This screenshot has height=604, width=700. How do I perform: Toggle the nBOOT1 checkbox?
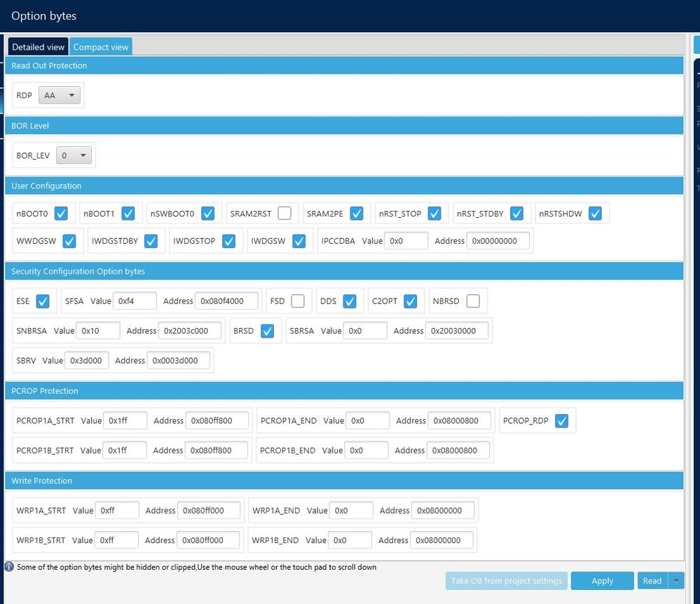tap(128, 214)
